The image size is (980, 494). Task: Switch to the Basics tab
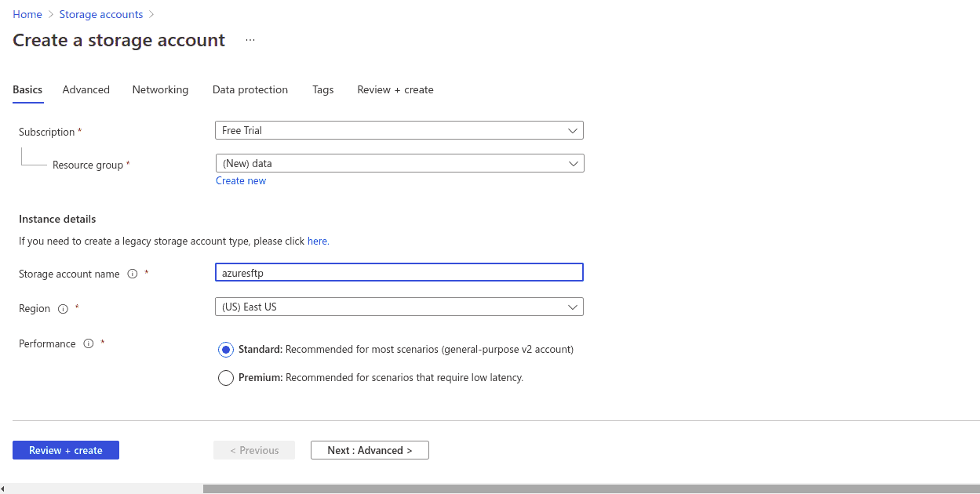click(x=27, y=90)
